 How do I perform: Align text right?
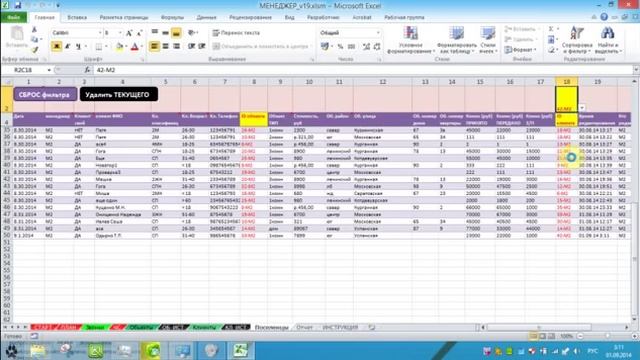(x=176, y=46)
